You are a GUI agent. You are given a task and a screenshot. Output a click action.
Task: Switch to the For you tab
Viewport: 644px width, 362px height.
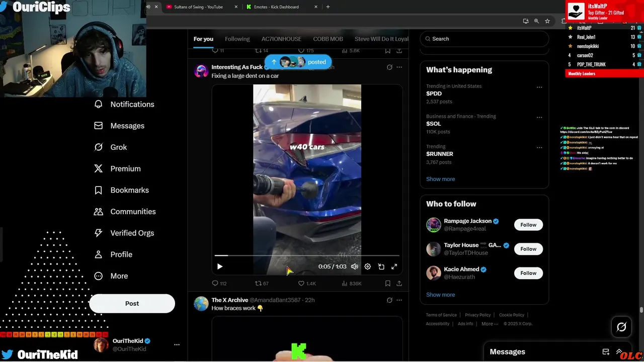tap(203, 39)
